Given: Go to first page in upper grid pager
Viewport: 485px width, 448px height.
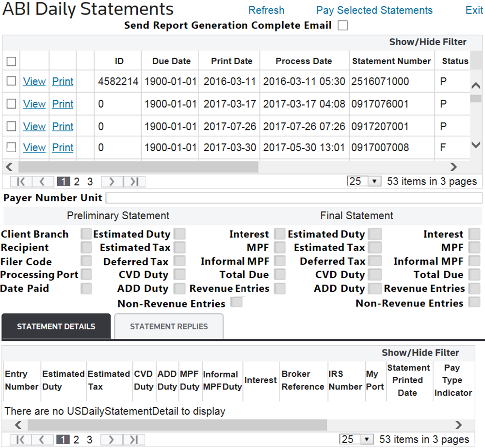Looking at the screenshot, I should 21,182.
